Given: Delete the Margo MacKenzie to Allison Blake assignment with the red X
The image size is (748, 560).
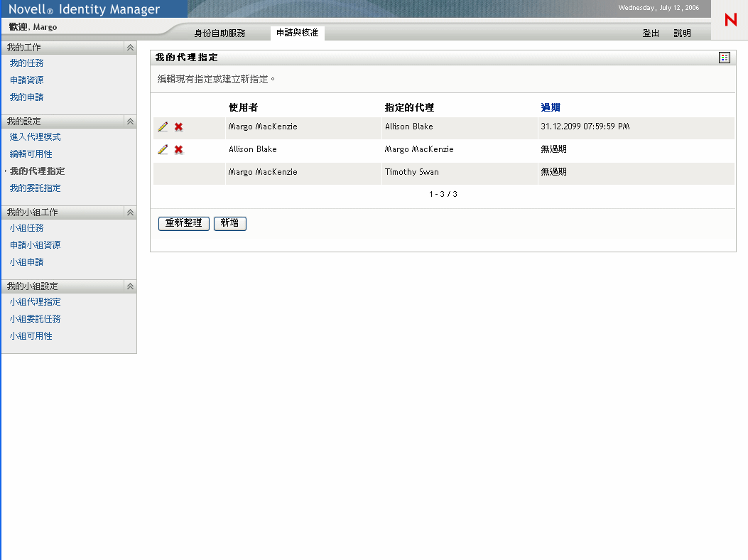Looking at the screenshot, I should pos(178,126).
